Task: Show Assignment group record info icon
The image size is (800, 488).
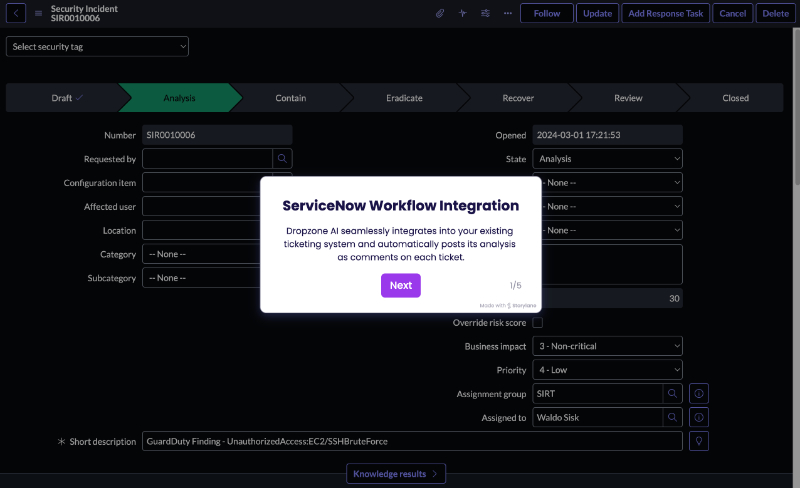Action: click(699, 394)
